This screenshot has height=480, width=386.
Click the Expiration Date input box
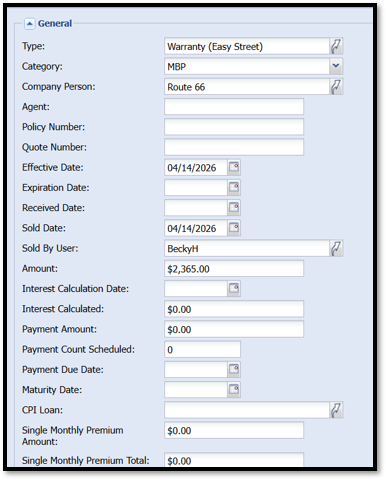tap(196, 188)
